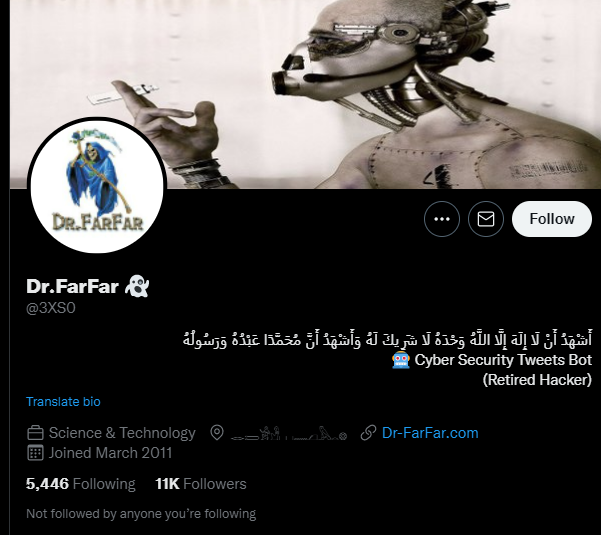Click the briefcase category icon
The width and height of the screenshot is (601, 535).
[35, 433]
